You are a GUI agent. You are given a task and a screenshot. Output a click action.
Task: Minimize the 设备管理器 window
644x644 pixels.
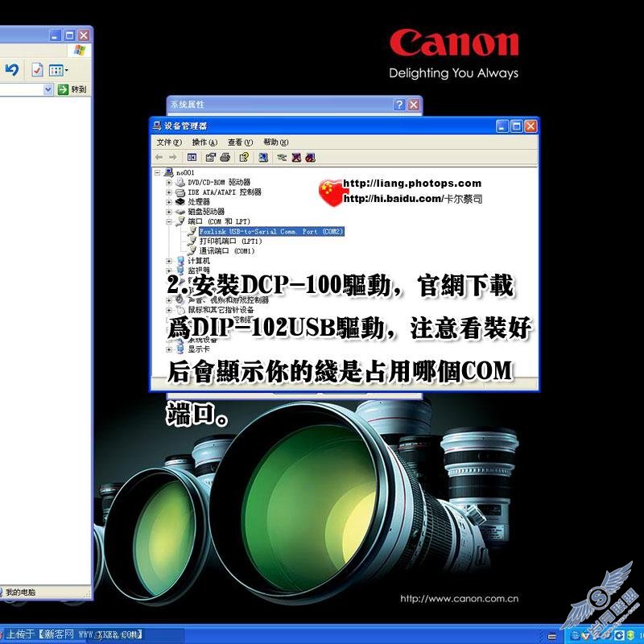[502, 126]
